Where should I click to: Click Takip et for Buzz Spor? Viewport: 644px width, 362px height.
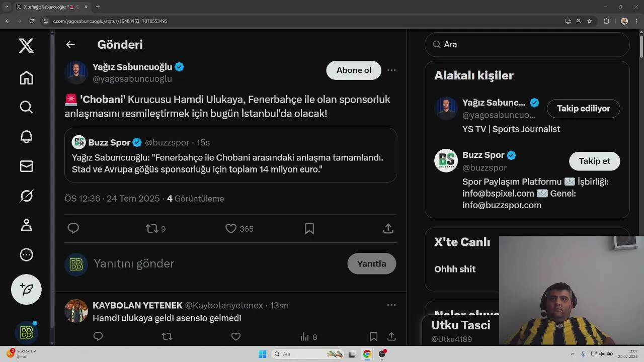594,161
